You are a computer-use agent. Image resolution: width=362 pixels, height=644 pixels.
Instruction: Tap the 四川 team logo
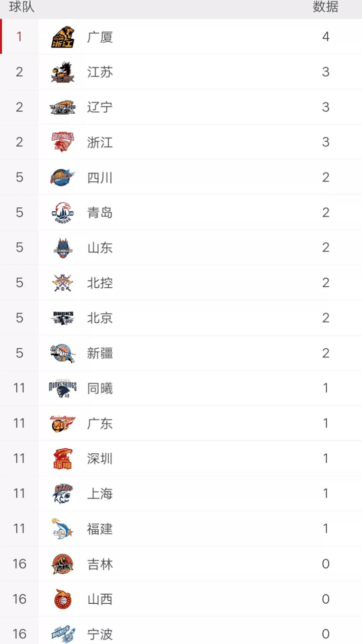tap(63, 177)
